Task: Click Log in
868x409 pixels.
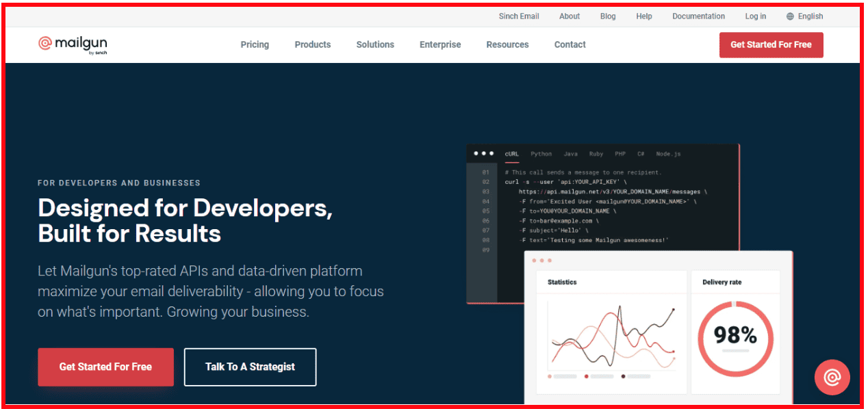Action: click(756, 16)
